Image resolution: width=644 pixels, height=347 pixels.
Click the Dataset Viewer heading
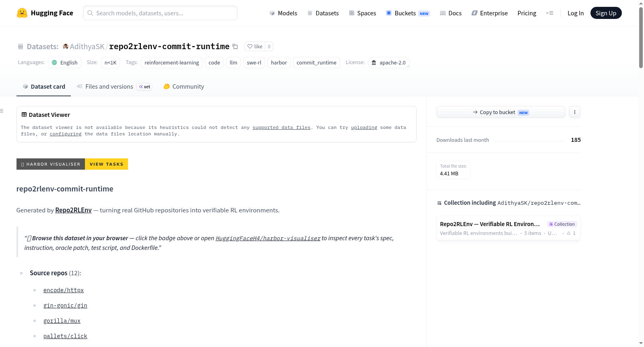click(x=50, y=115)
